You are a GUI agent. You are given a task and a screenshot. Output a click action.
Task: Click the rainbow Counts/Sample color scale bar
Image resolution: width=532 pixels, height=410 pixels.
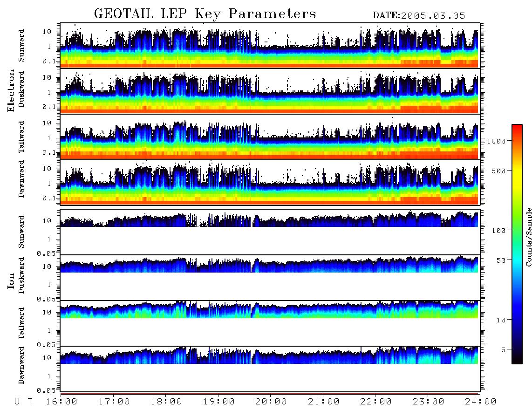point(517,244)
